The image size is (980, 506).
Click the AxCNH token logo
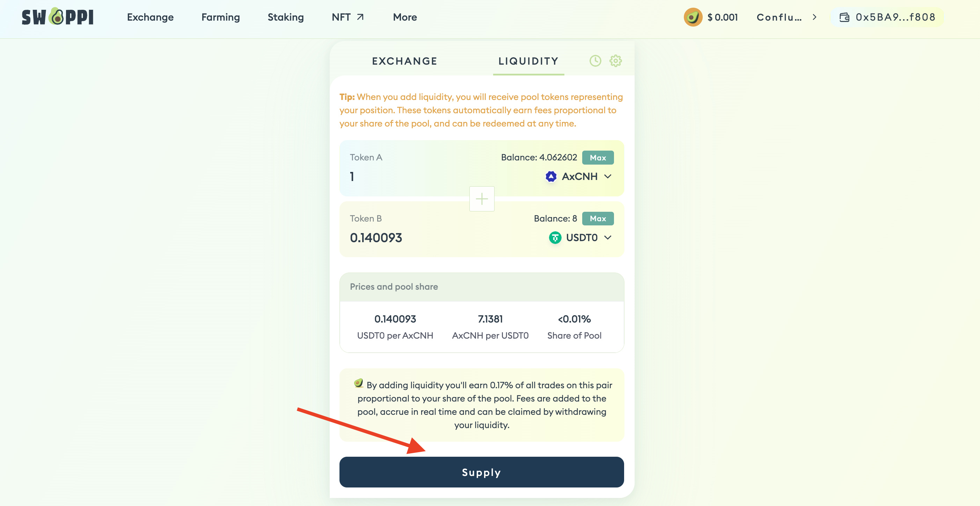tap(550, 176)
